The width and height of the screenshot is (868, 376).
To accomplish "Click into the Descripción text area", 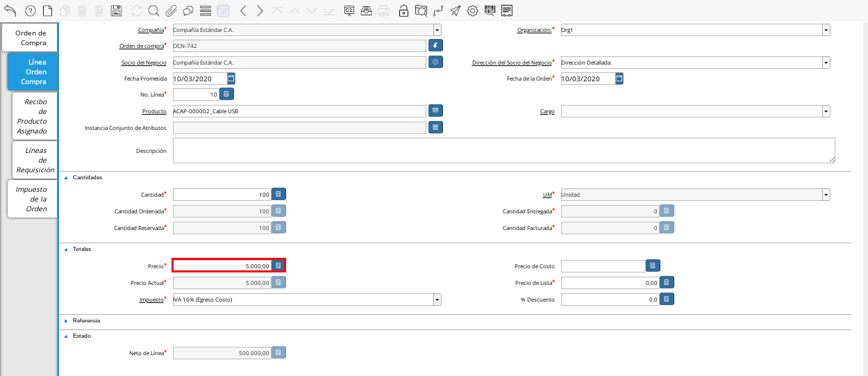I will 503,150.
